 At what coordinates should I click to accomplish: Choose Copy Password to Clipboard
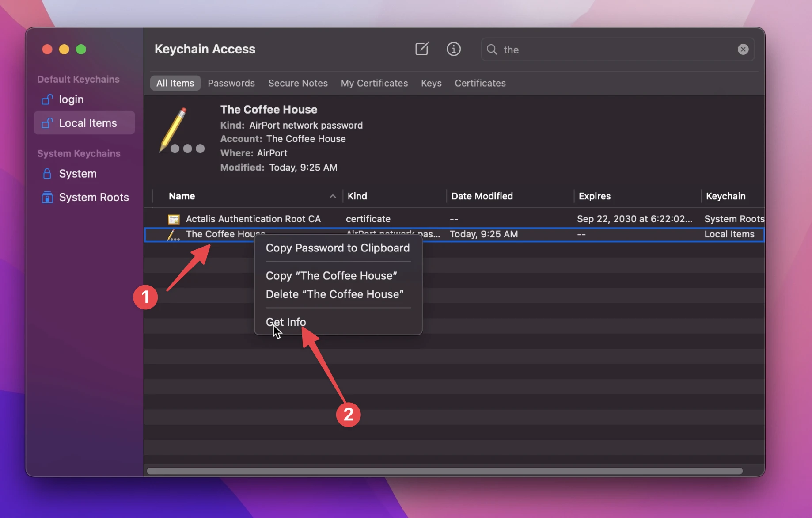point(338,248)
